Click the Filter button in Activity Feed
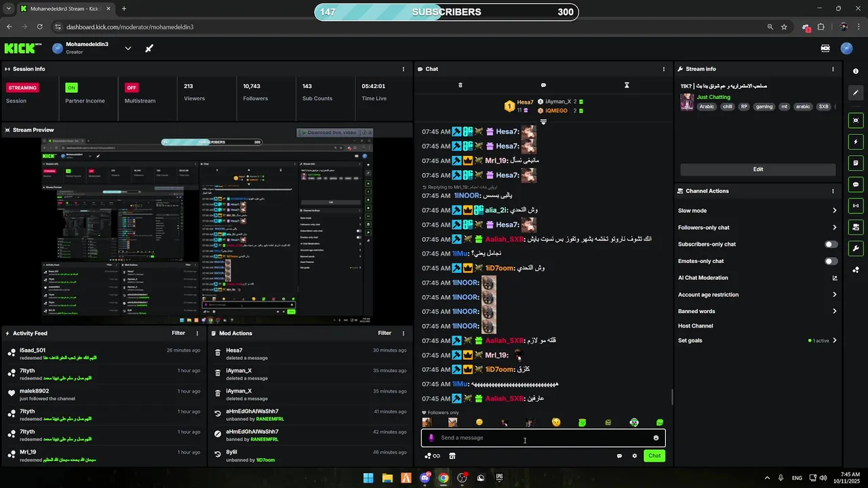The height and width of the screenshot is (488, 868). (178, 333)
